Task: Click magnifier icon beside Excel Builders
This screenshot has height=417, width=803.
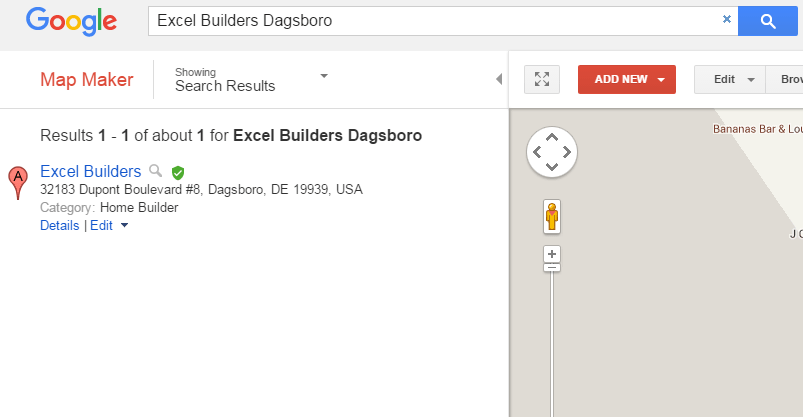Action: point(155,171)
